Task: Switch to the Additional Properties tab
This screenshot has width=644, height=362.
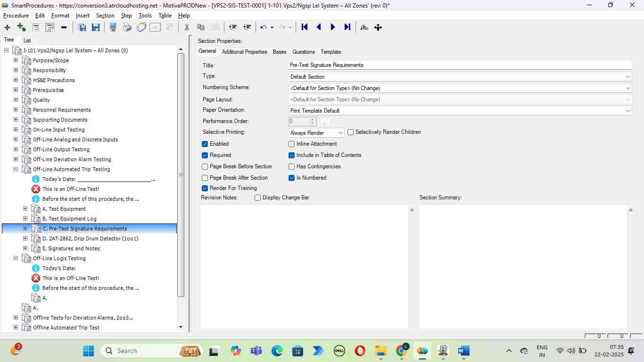Action: (x=244, y=52)
